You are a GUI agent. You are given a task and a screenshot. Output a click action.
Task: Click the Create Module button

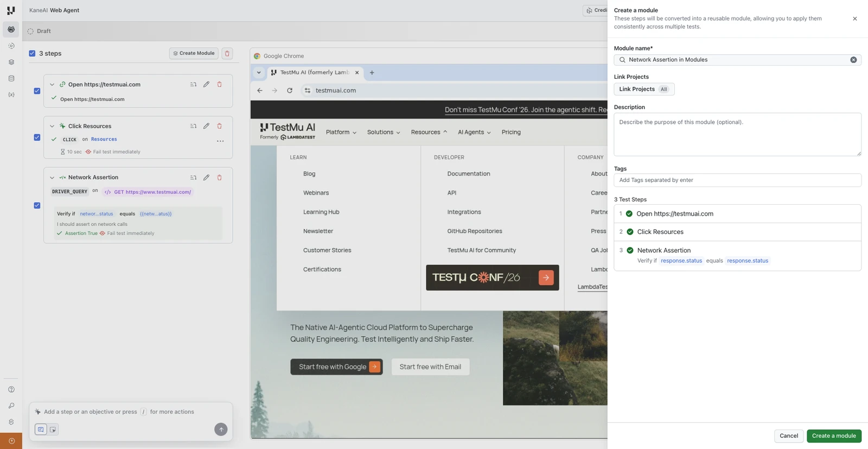coord(194,53)
